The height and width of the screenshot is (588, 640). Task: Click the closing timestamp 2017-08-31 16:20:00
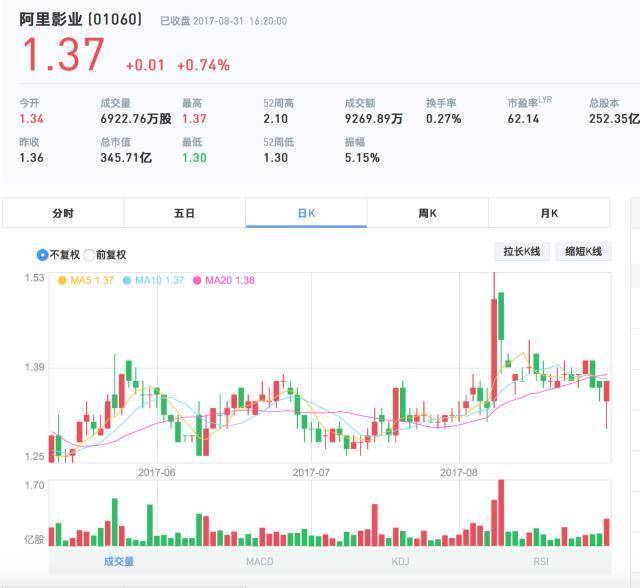click(240, 21)
